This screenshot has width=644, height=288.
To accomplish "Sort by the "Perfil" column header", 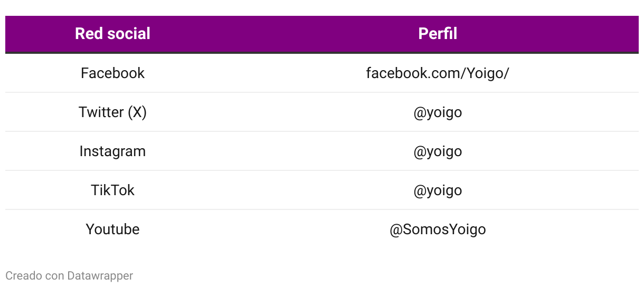I will pyautogui.click(x=438, y=34).
